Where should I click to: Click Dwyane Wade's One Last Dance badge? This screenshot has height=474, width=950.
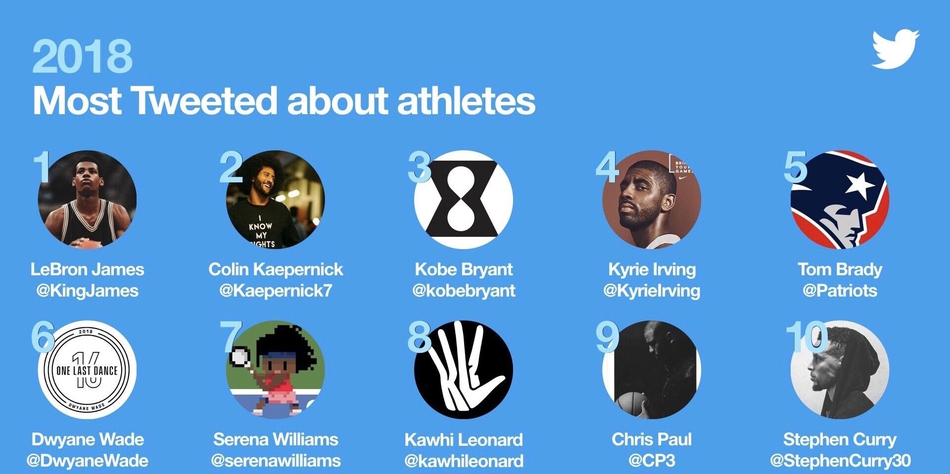coord(87,370)
